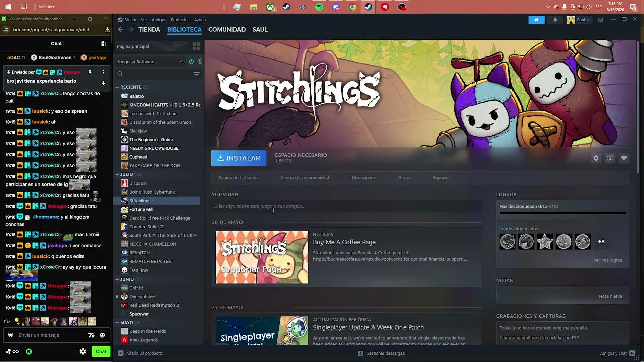
Task: Open the SAUL profile tab
Action: point(260,29)
